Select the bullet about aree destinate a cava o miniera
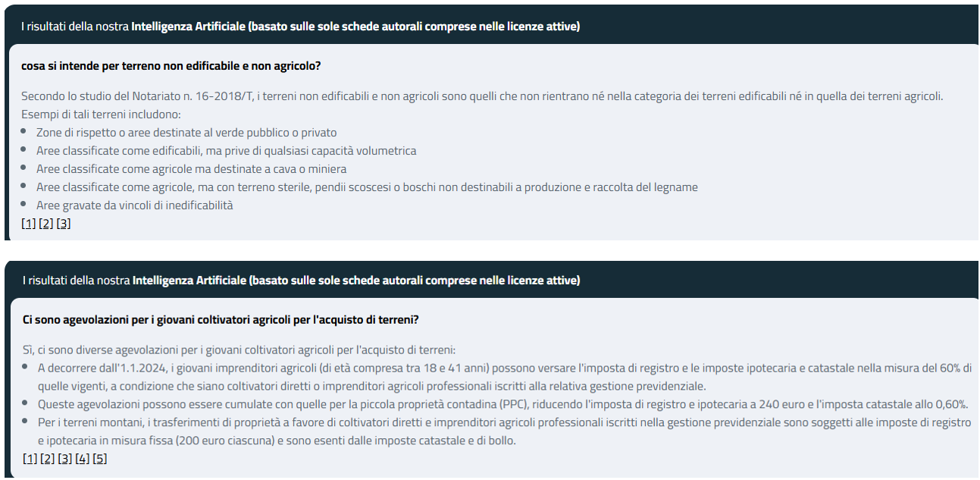Image resolution: width=980 pixels, height=480 pixels. [191, 169]
